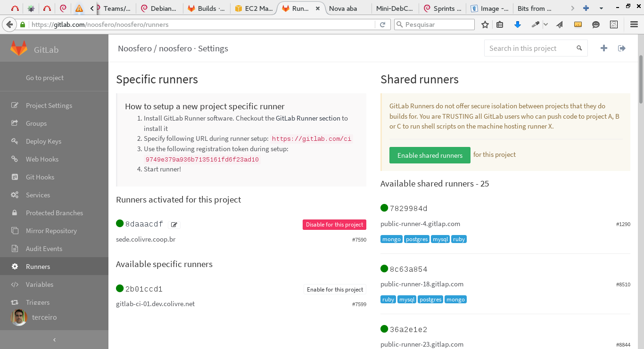
Task: Go to Mirror Repository settings
Action: 51,231
